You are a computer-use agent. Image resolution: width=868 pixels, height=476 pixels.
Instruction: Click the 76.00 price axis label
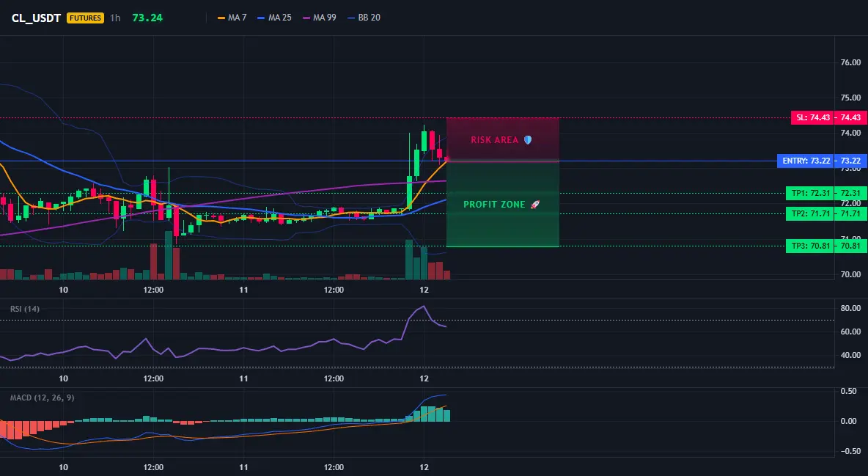pos(850,62)
